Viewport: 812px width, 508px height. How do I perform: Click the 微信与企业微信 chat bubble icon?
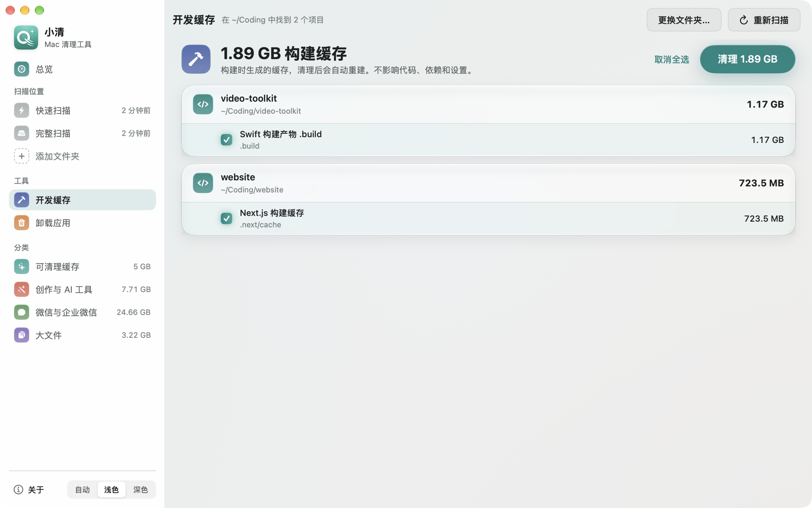coord(22,312)
